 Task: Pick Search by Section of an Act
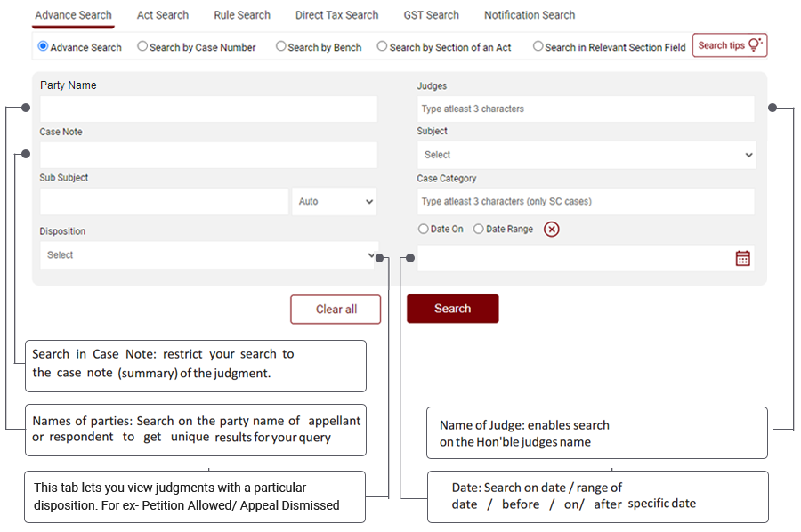click(x=382, y=46)
